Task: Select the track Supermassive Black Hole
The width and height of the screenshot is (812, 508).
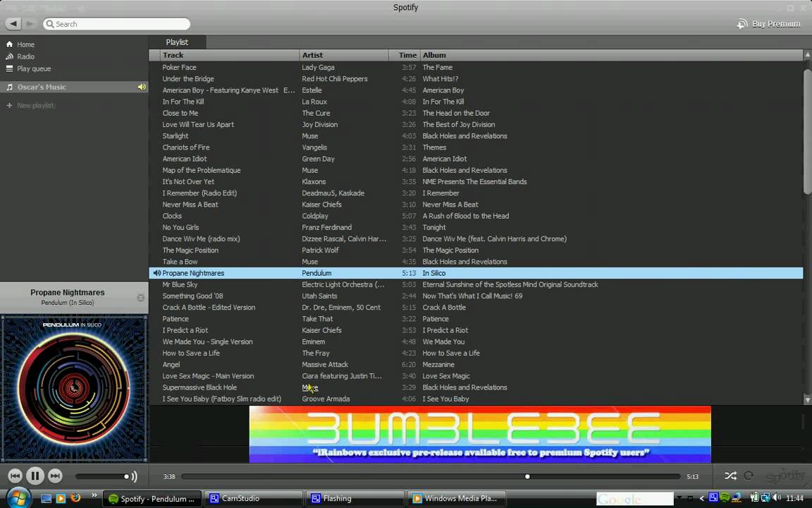Action: click(x=199, y=387)
